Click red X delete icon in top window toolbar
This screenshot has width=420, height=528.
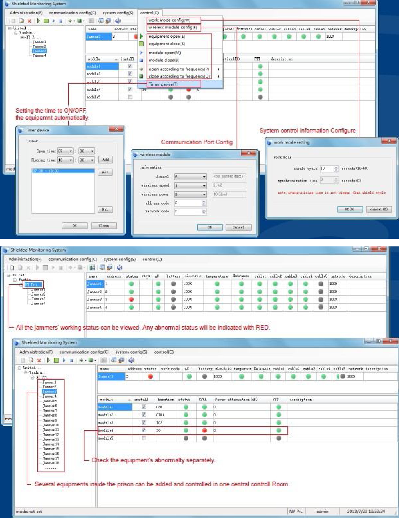coord(29,21)
